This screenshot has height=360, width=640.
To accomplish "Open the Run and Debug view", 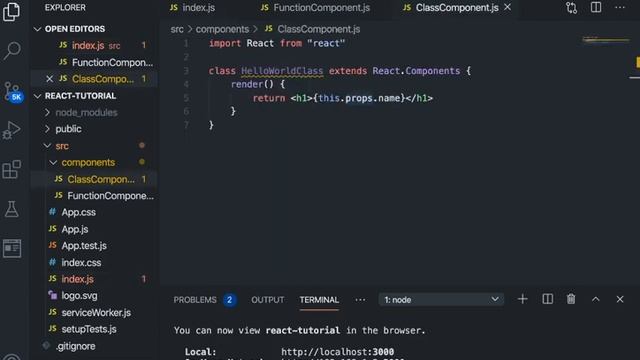I will (x=11, y=131).
